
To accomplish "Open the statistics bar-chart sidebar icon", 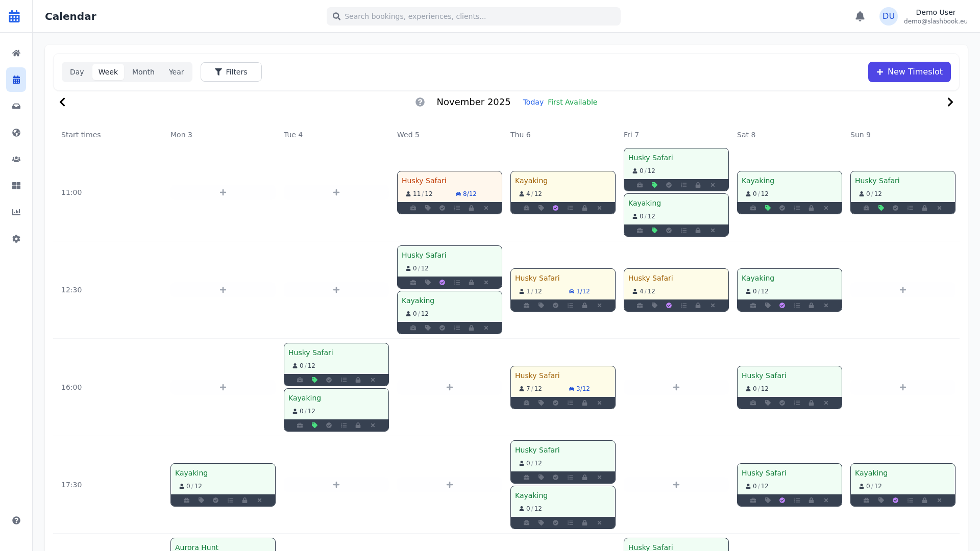I will 16,212.
